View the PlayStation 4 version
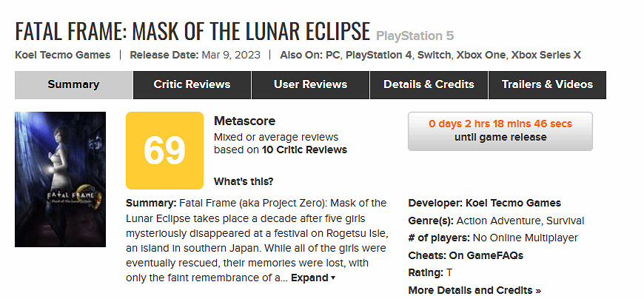Viewport: 644px width, 299px height. [379, 55]
